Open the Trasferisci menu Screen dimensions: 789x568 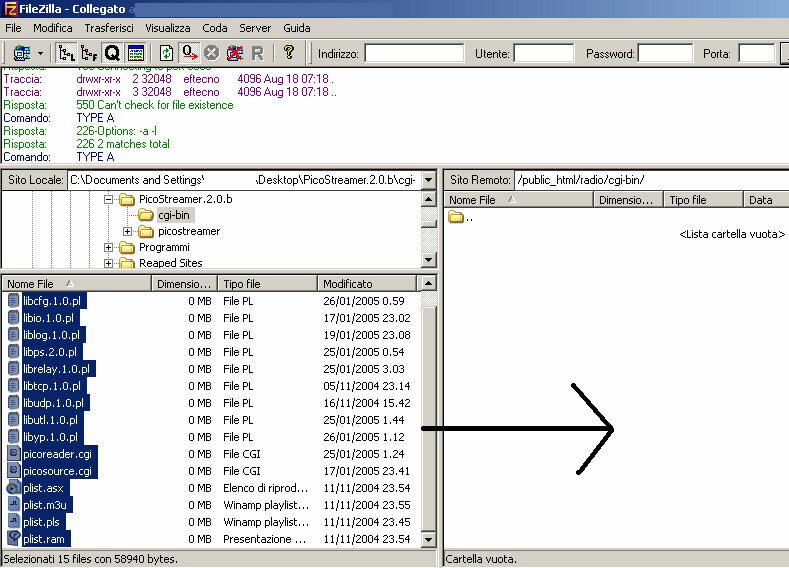[x=109, y=28]
